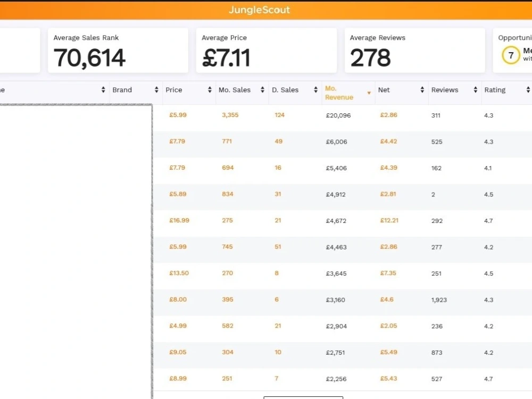Click monthly sales value 694

click(x=228, y=168)
